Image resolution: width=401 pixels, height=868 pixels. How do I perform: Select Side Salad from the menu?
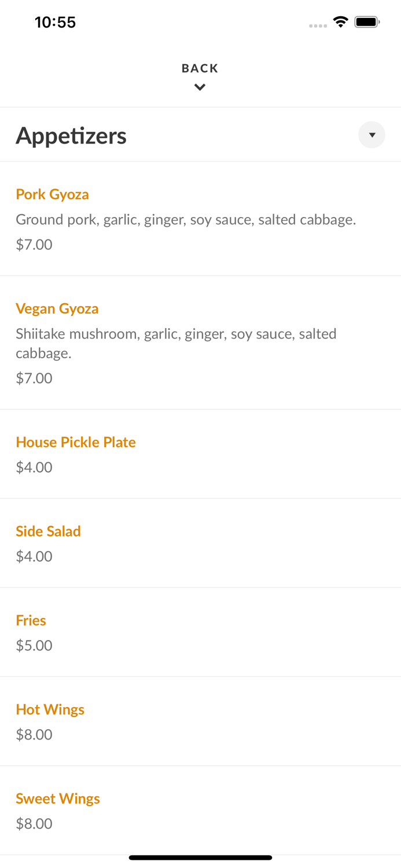48,531
